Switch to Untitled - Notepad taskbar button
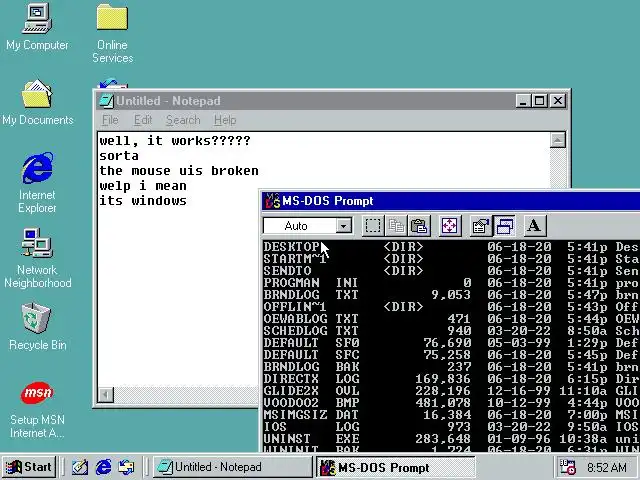 233,467
